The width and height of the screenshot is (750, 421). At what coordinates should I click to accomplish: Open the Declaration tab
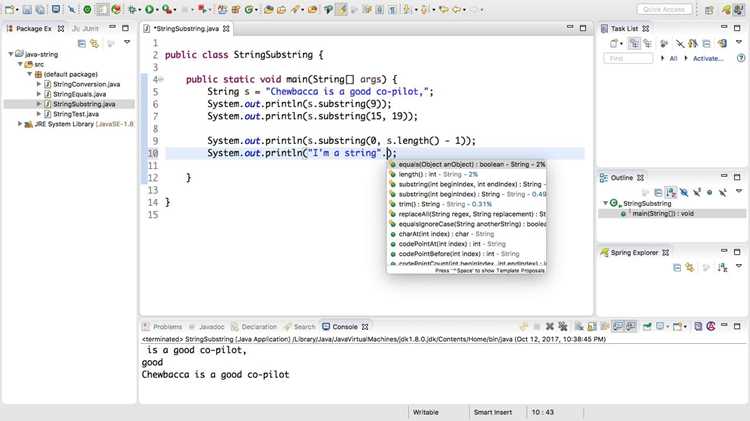[x=254, y=327]
